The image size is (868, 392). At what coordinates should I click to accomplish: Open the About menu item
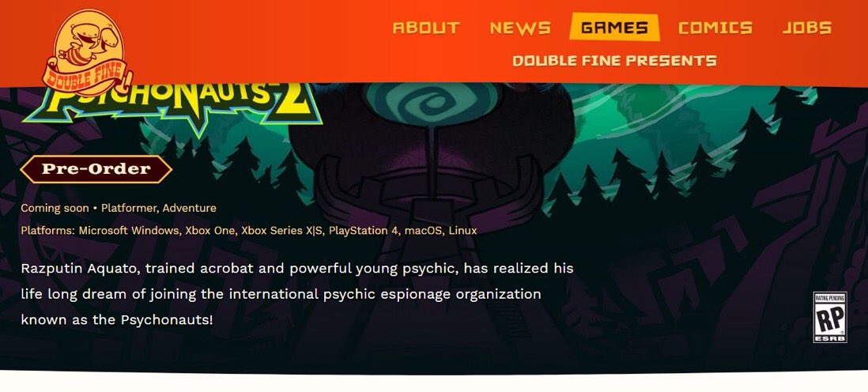426,28
